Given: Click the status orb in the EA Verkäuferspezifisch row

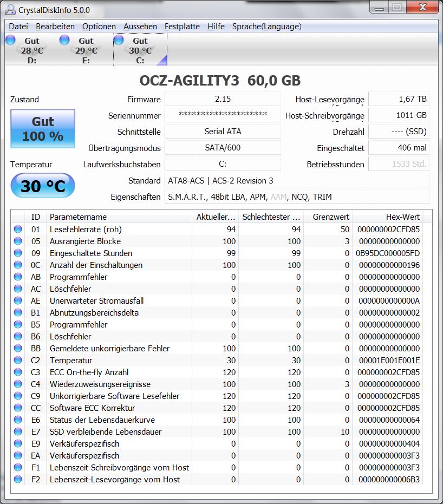Looking at the screenshot, I should point(18,455).
